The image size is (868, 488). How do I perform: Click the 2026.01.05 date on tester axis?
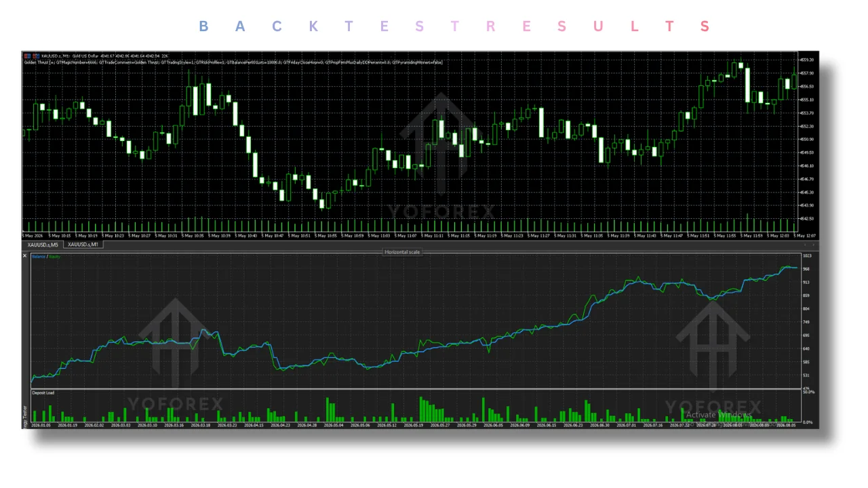tap(41, 425)
